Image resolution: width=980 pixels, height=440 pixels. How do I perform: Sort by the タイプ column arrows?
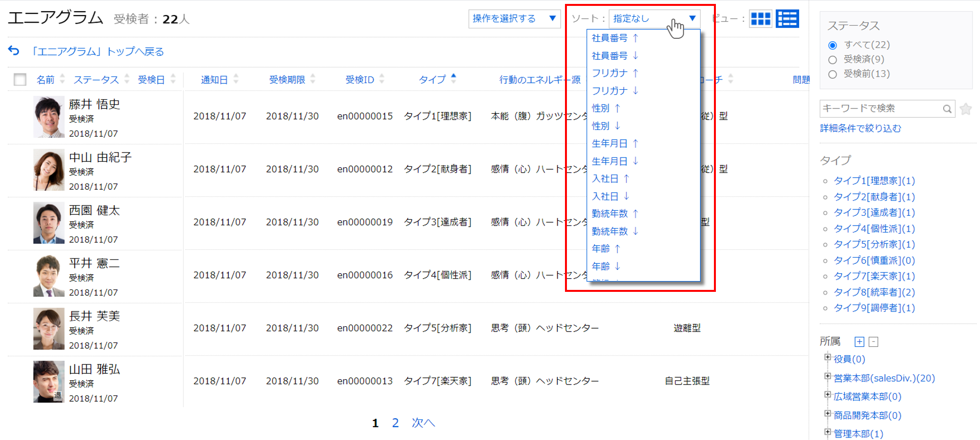453,78
